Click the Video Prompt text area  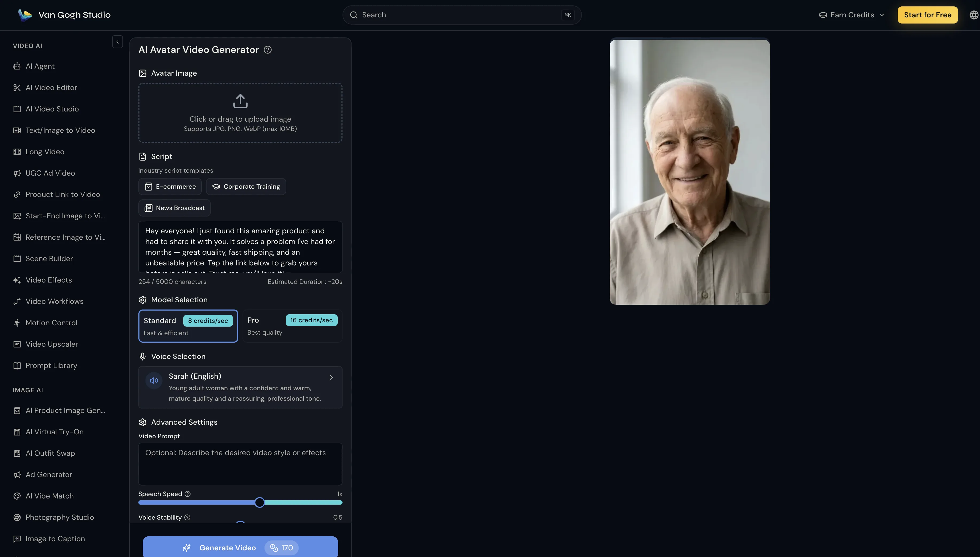coord(240,464)
